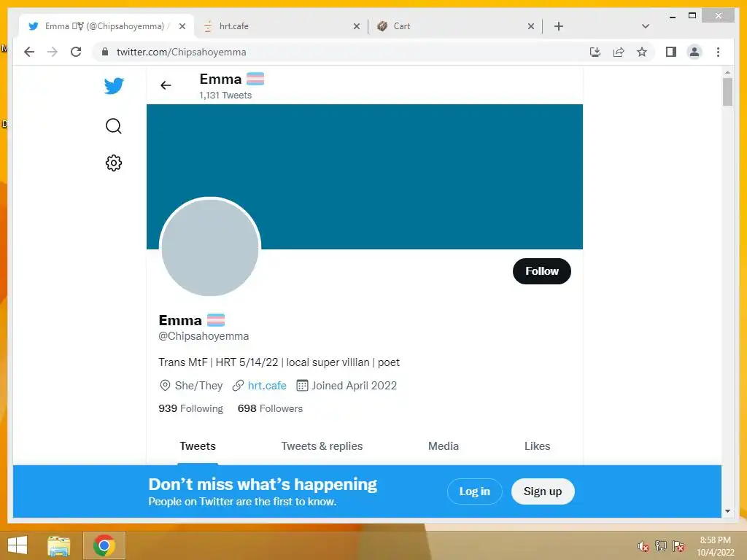Toggle the Chrome side panel
This screenshot has height=560, width=747.
(x=671, y=52)
